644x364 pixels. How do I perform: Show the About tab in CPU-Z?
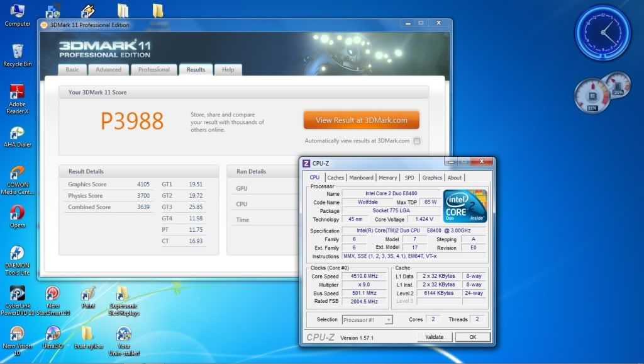455,178
